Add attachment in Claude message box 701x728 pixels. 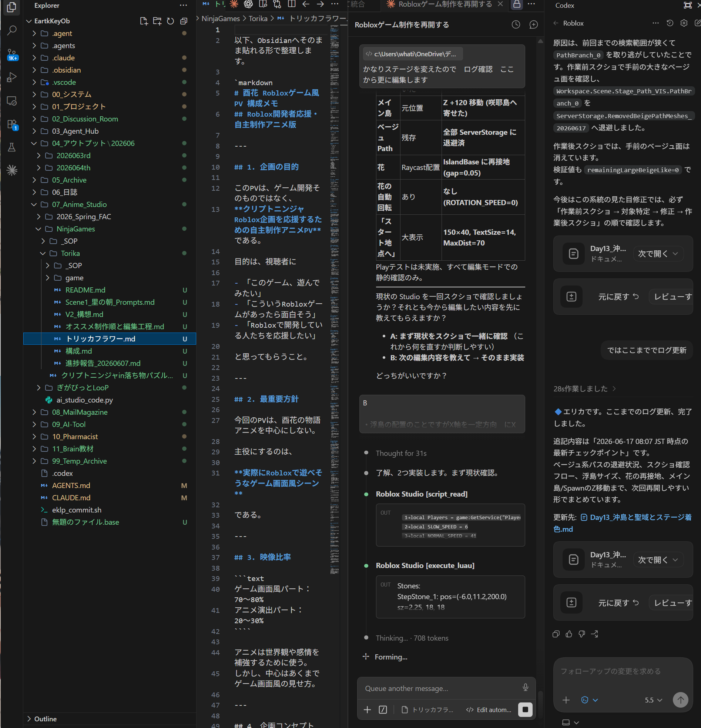click(367, 710)
